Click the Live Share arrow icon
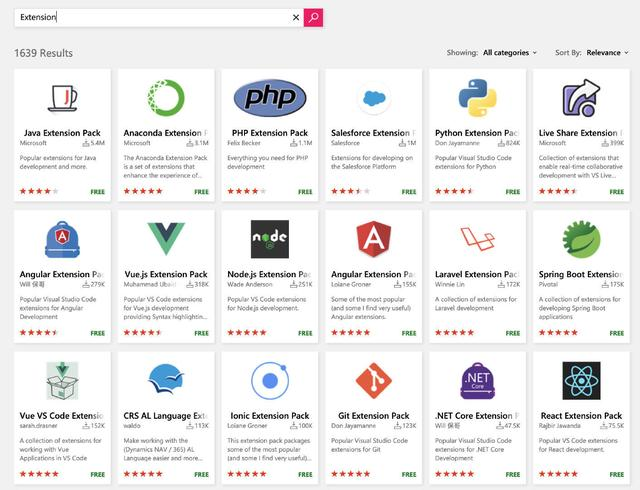This screenshot has height=490, width=640. point(581,98)
